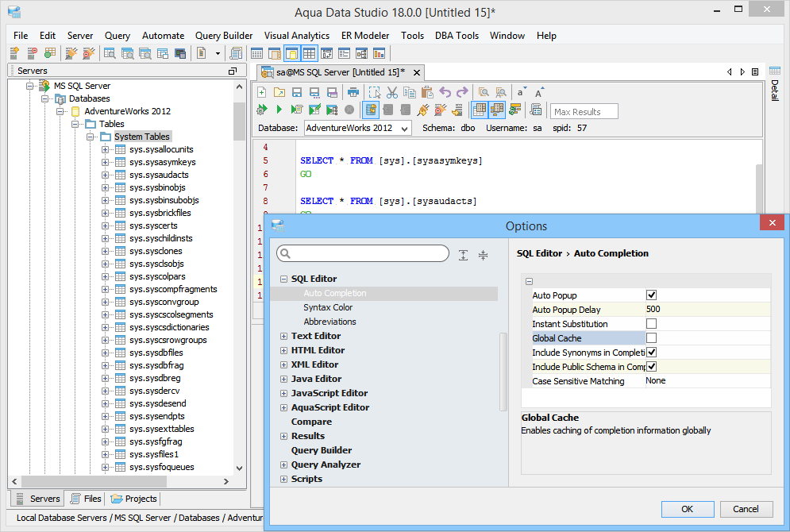Image resolution: width=790 pixels, height=532 pixels.
Task: Open the File menu
Action: 21,36
